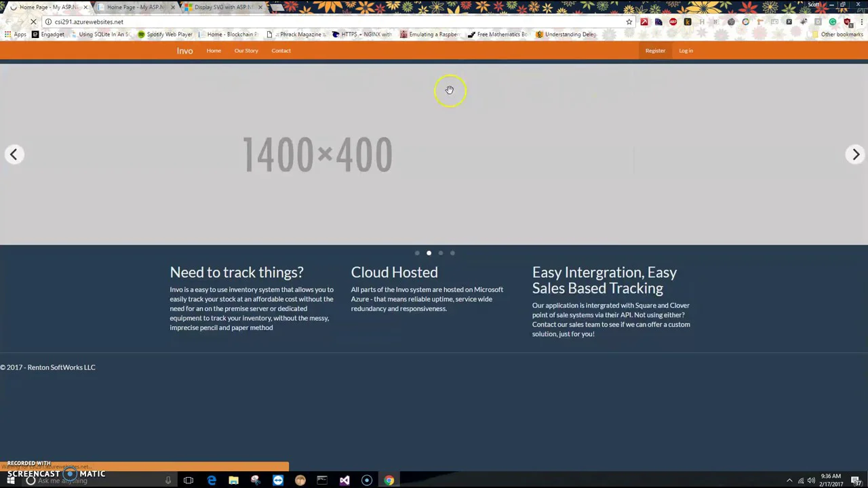This screenshot has height=488, width=868.
Task: Click the taskbar clock showing 9:36 AM
Action: pyautogui.click(x=831, y=481)
